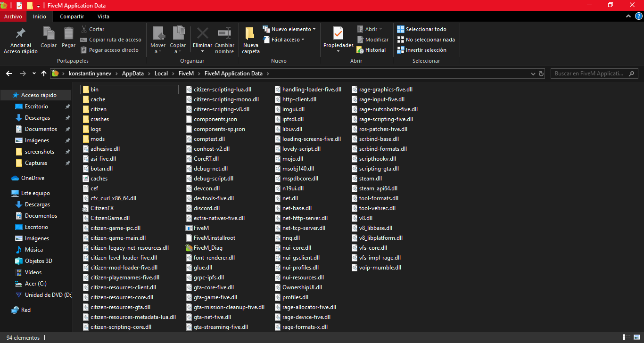This screenshot has height=343, width=644.
Task: Refresh the folder view
Action: [541, 73]
